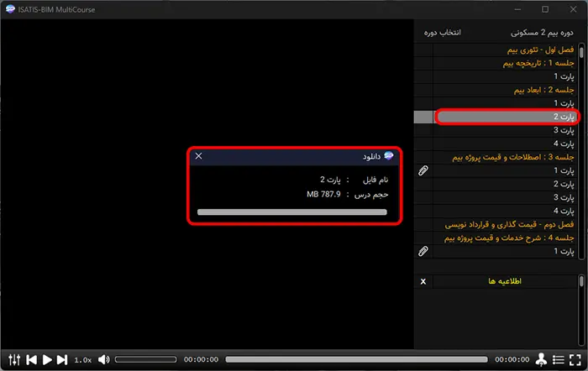Toggle the playlist panel list icon
Image resolution: width=588 pixels, height=371 pixels.
559,360
